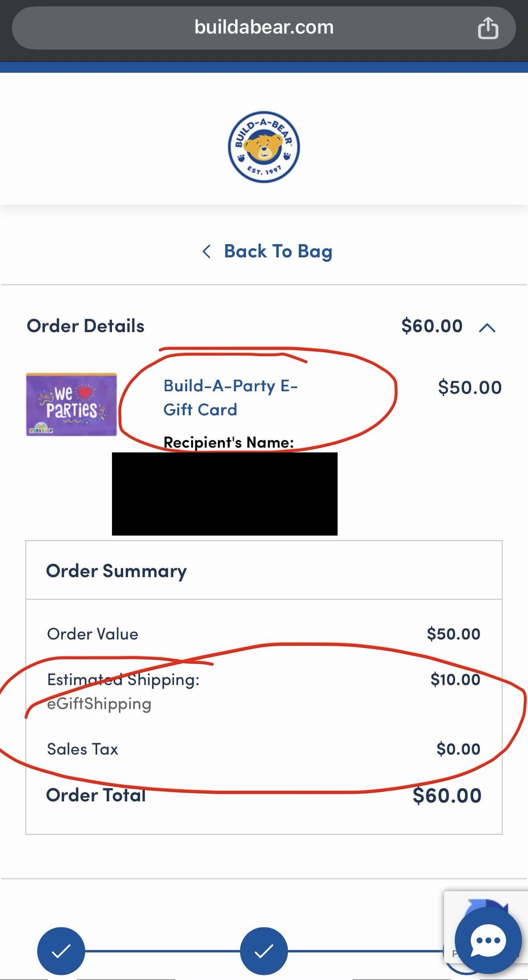Open the Build-A-Party E-Gift Card link
The width and height of the screenshot is (528, 980).
pos(230,397)
